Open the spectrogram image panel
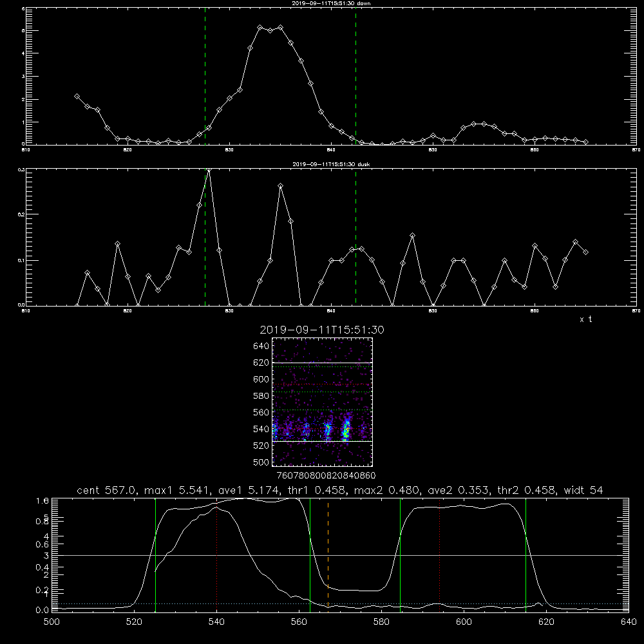The image size is (644, 644). point(323,402)
